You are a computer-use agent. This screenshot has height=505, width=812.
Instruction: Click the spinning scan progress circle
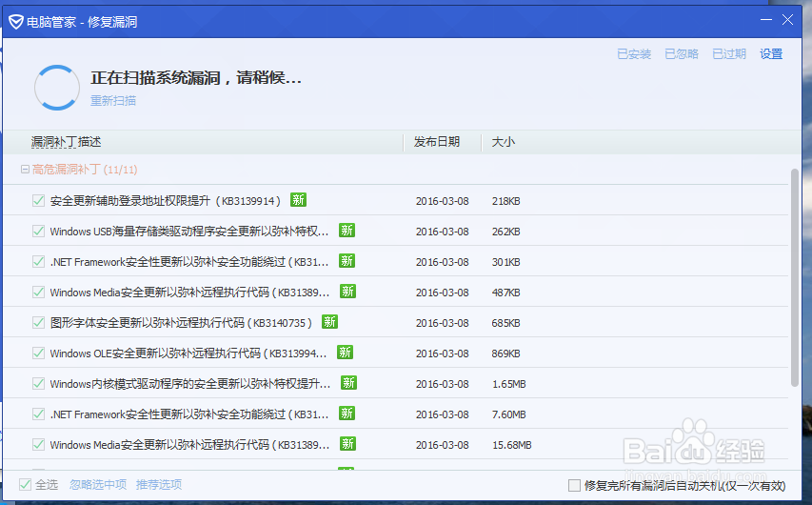[x=57, y=87]
